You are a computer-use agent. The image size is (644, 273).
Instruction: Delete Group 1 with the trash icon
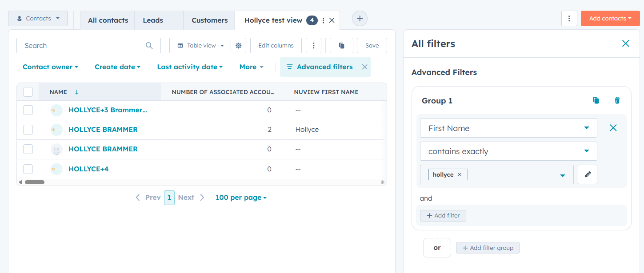[x=617, y=101]
